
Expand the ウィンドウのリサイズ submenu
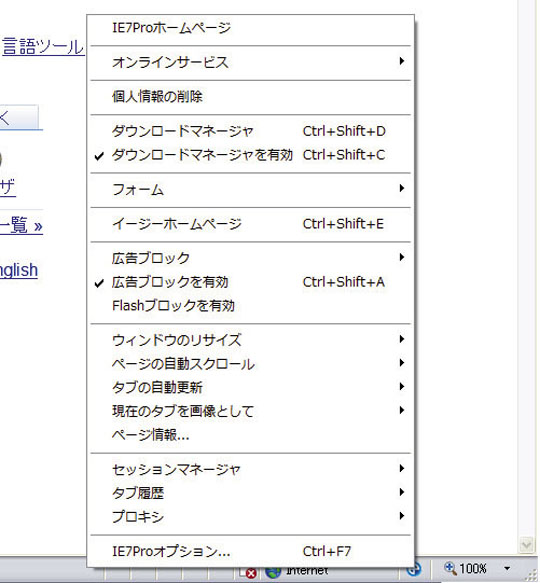(250, 340)
